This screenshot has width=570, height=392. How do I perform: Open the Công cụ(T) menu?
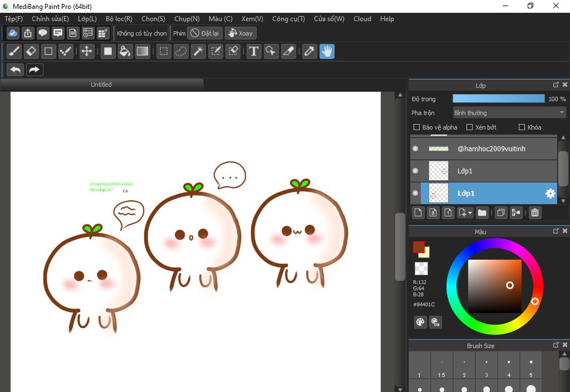[x=289, y=19]
